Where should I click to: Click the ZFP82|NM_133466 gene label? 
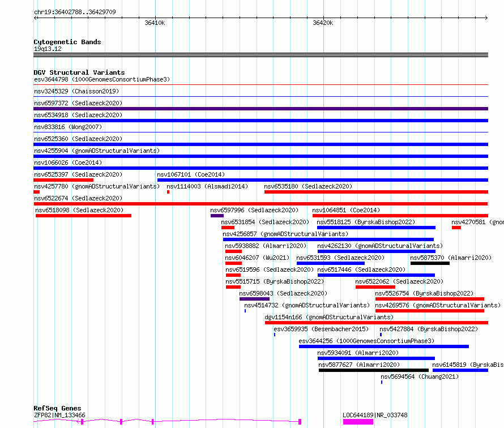coord(59,415)
